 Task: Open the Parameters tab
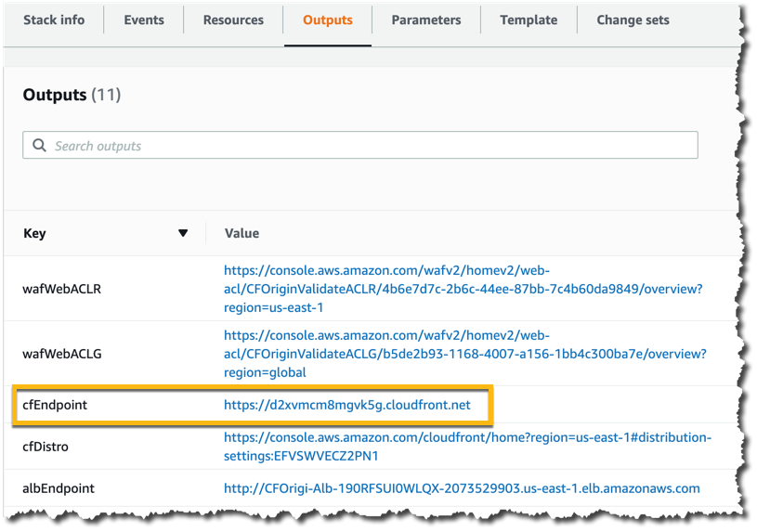coord(426,20)
